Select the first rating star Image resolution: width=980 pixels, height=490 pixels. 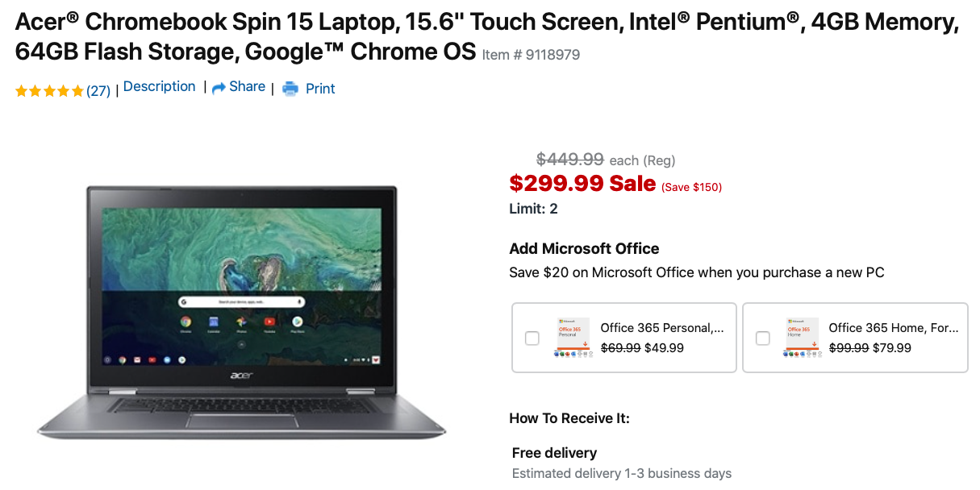(20, 90)
